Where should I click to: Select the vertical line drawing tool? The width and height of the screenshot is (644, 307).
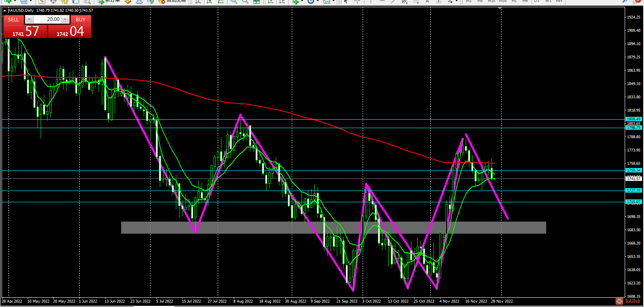point(371,2)
